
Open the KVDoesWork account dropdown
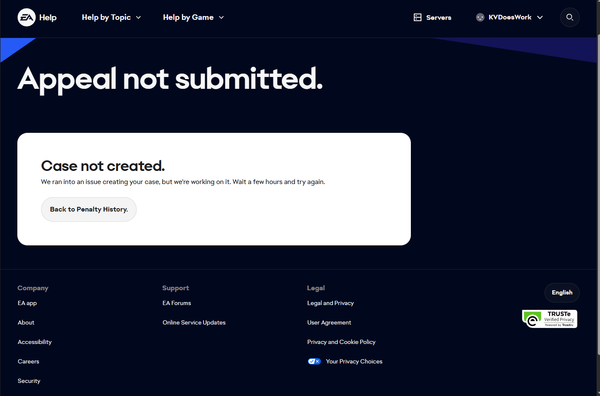509,17
